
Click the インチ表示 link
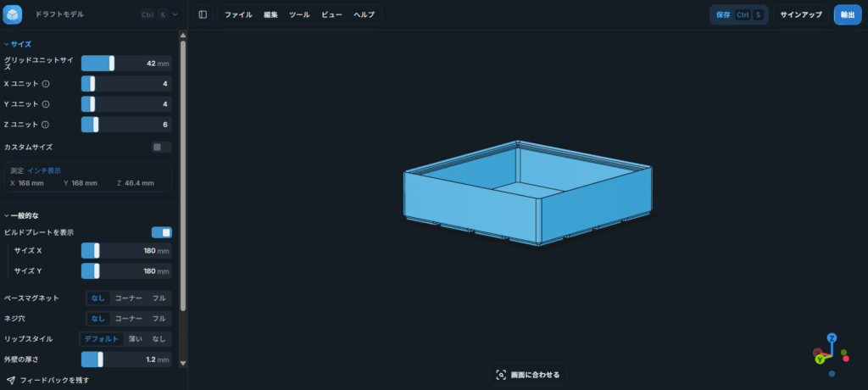tap(44, 170)
